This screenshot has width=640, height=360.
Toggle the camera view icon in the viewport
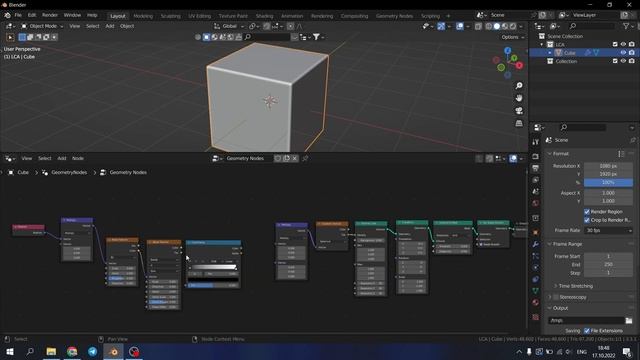pos(519,111)
